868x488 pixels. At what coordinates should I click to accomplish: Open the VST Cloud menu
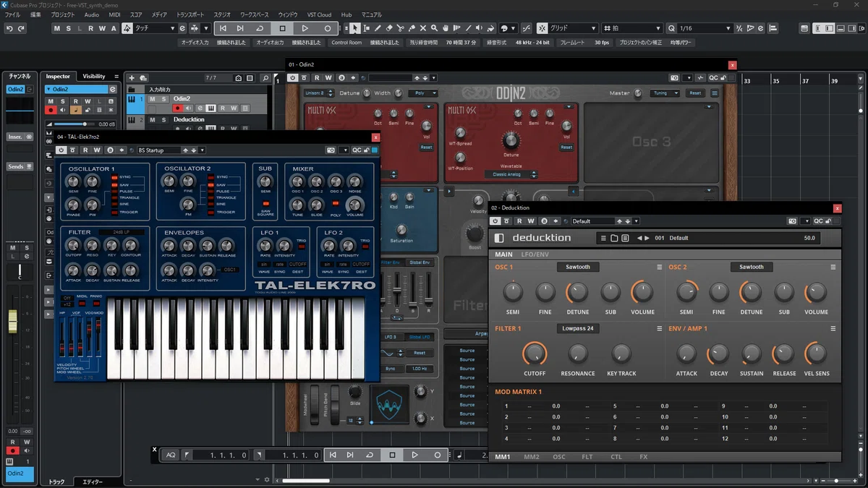[319, 14]
